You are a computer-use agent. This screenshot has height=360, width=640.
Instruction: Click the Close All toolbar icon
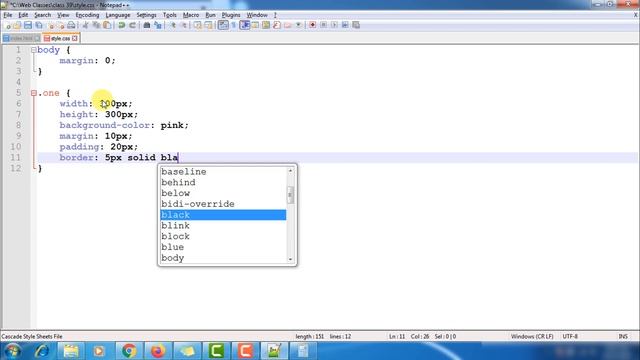61,25
